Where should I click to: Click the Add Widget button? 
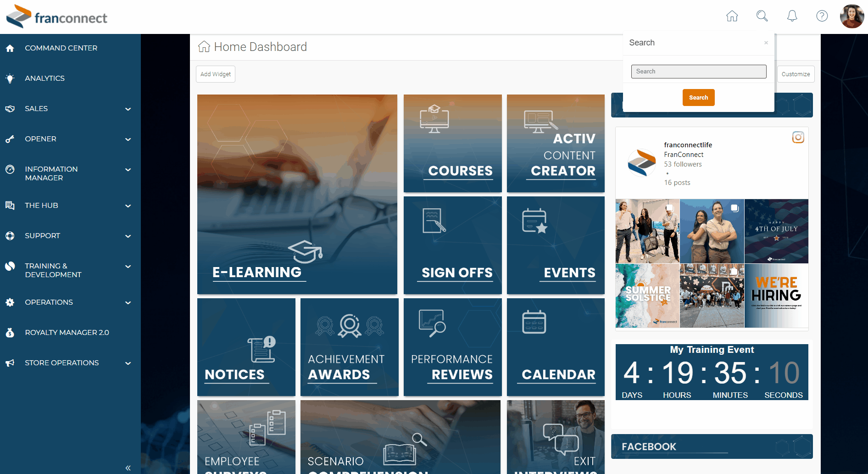[216, 74]
